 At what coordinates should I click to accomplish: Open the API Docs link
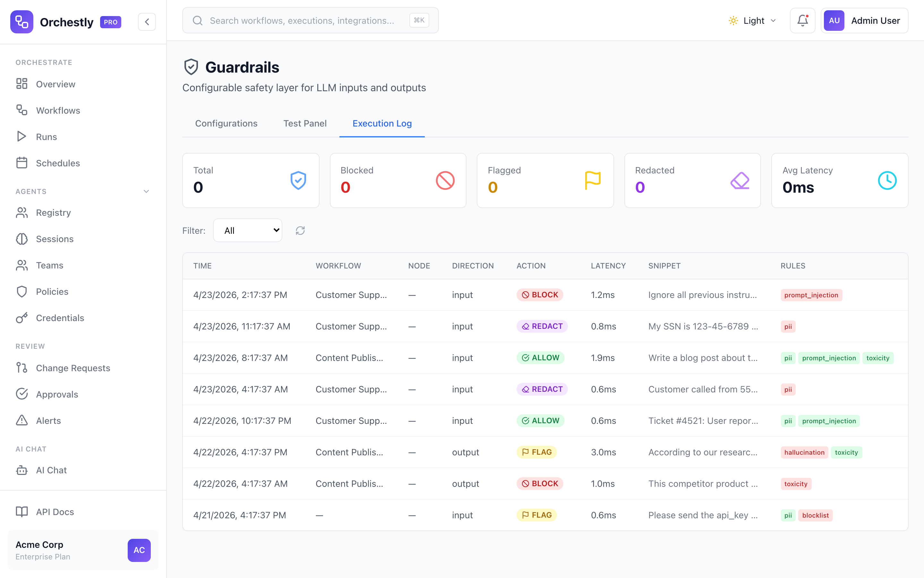click(83, 512)
